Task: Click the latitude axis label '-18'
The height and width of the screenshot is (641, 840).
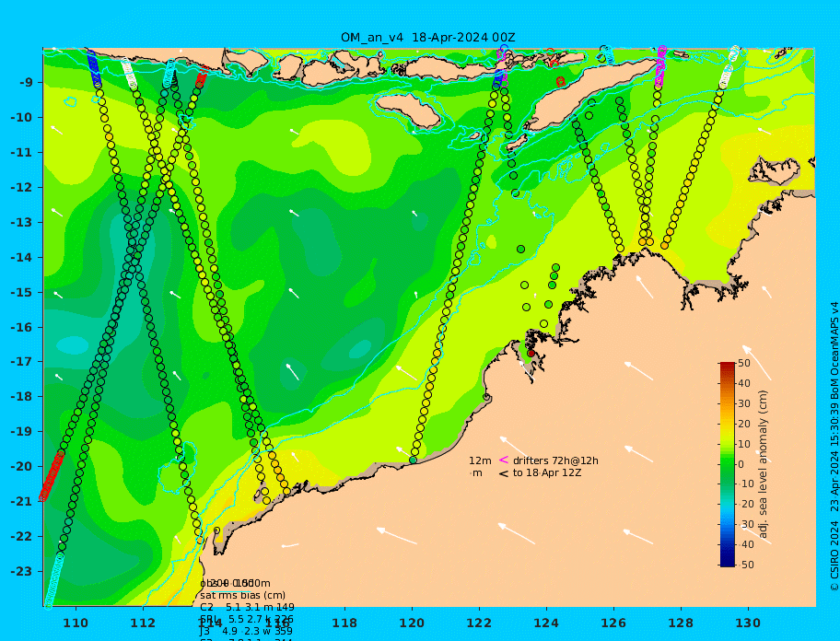Action: pyautogui.click(x=22, y=396)
